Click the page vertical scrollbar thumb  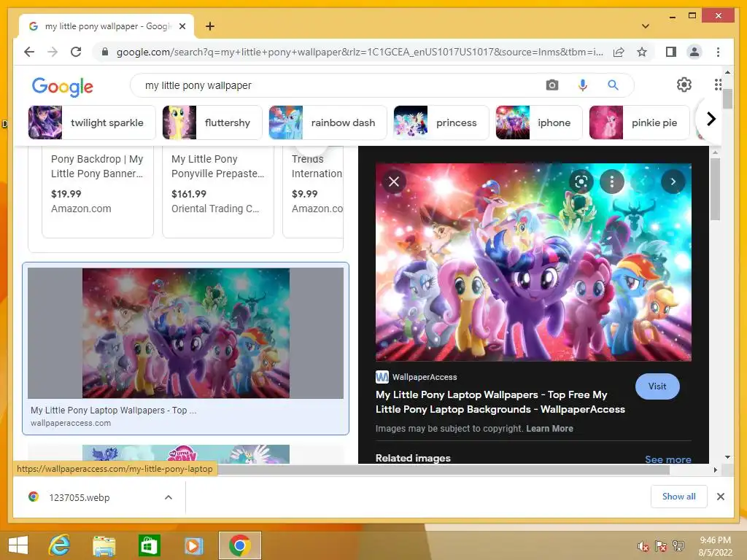(x=727, y=99)
